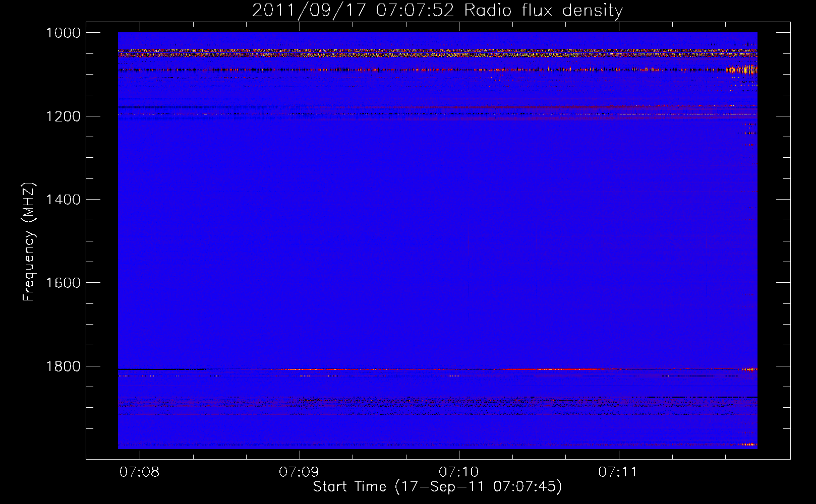Screen dimensions: 816x504
Task: Click the 07:09 time tick label
Action: (x=299, y=472)
